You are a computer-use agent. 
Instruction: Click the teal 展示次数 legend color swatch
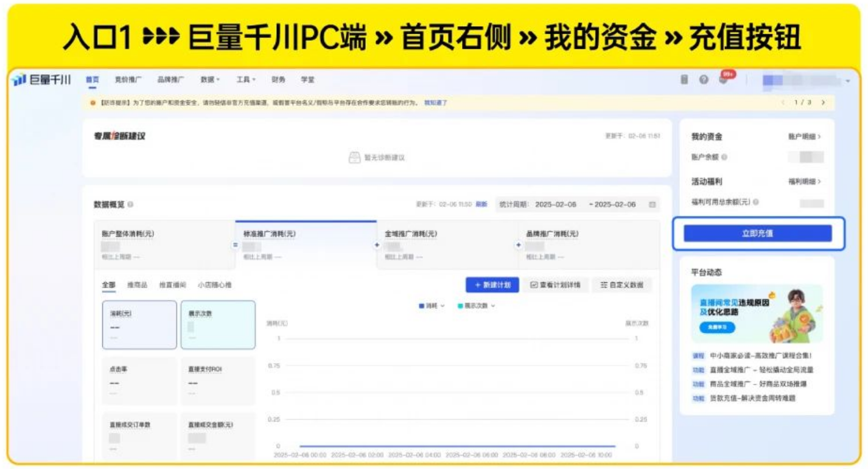[x=460, y=306]
